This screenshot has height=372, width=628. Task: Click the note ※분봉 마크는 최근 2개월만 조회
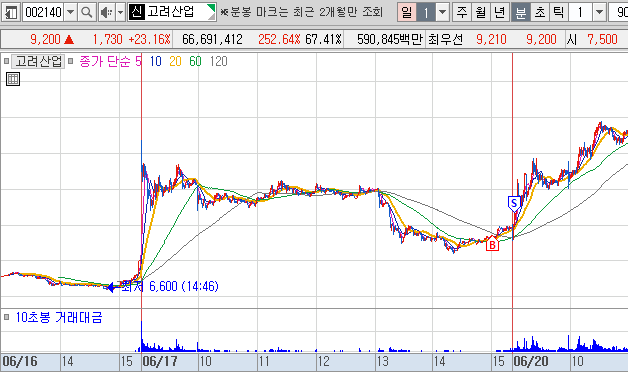tap(302, 12)
